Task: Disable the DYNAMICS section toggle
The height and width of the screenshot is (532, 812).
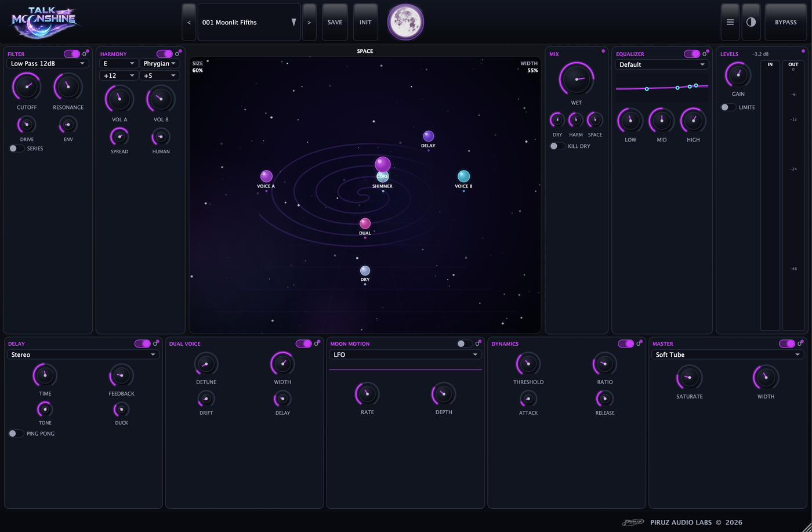Action: point(626,343)
